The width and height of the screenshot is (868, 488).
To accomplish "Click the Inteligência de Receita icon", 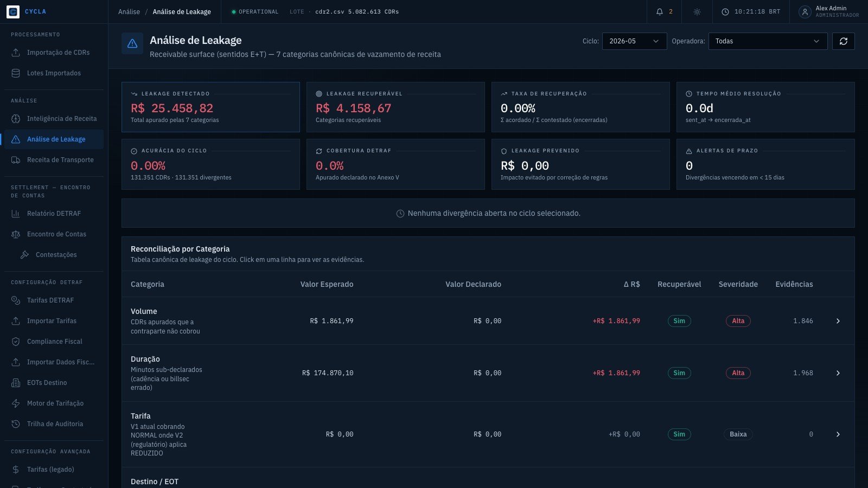I will [16, 119].
